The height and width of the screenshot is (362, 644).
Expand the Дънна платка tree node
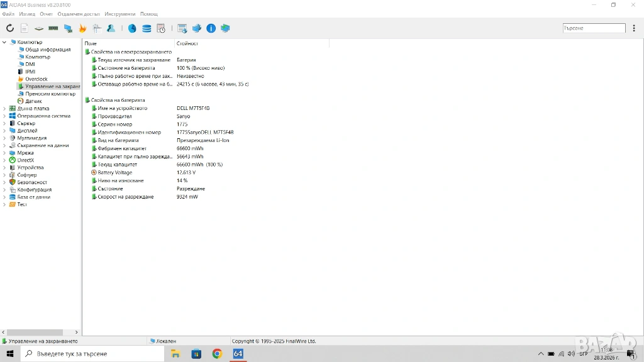point(4,108)
